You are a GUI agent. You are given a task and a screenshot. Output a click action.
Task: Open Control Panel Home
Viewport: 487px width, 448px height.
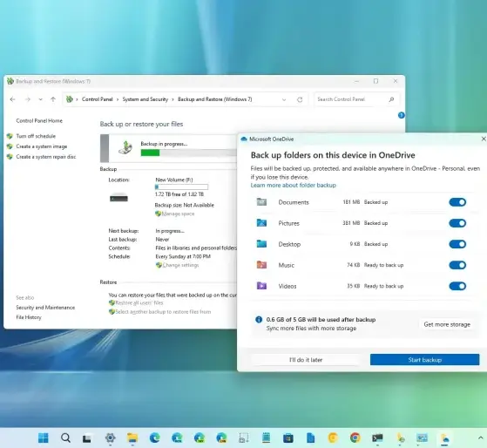click(39, 121)
